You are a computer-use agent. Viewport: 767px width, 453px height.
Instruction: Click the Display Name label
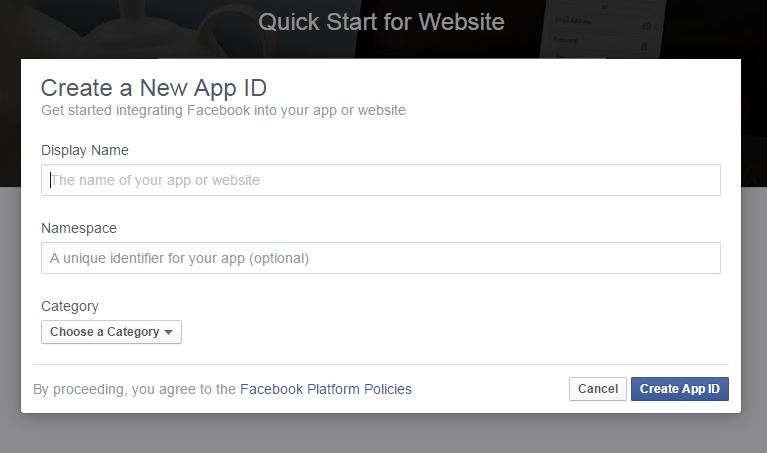[85, 150]
